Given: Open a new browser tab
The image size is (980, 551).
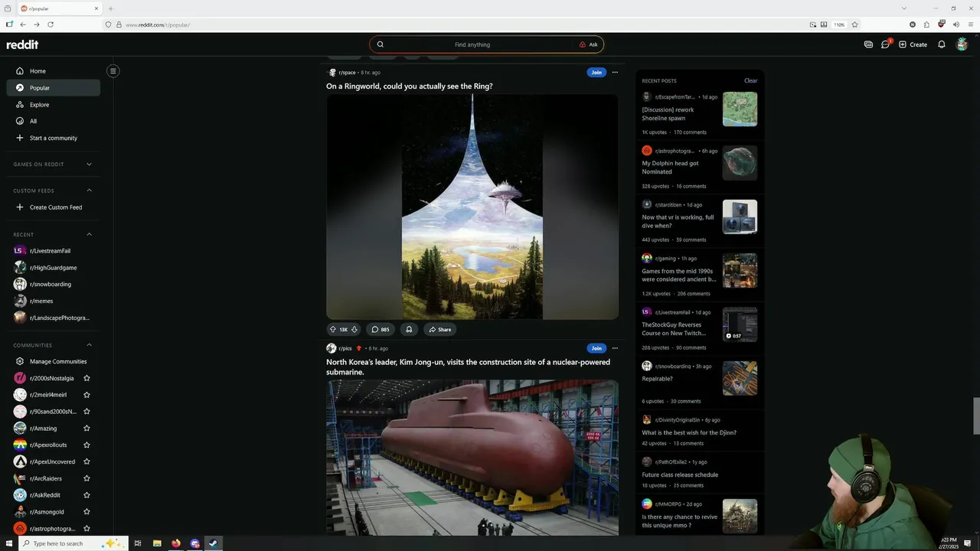Looking at the screenshot, I should tap(110, 8).
